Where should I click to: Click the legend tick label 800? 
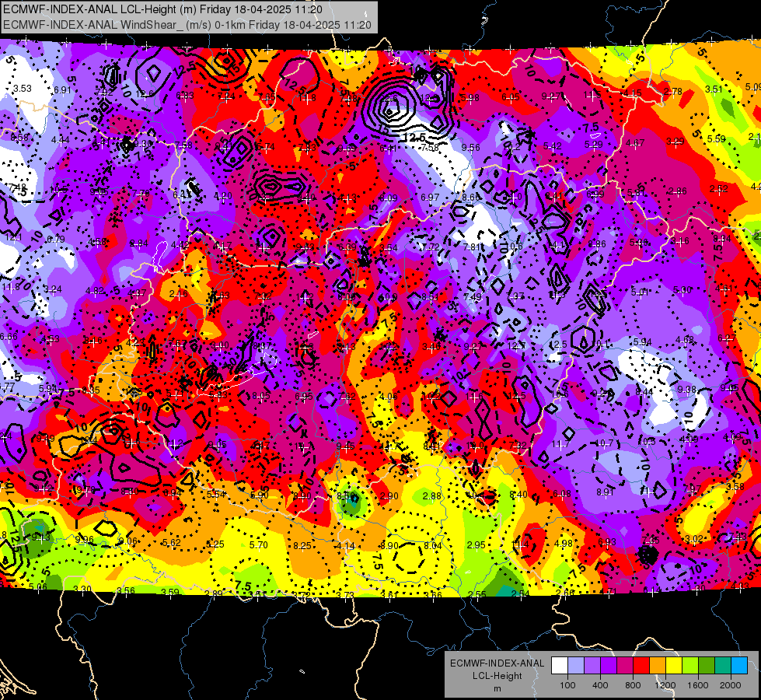633,685
